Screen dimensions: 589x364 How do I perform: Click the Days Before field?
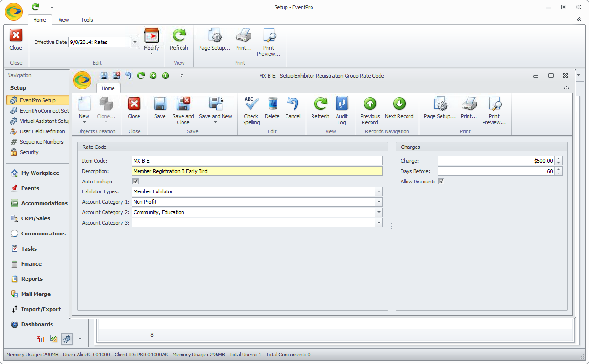[496, 171]
